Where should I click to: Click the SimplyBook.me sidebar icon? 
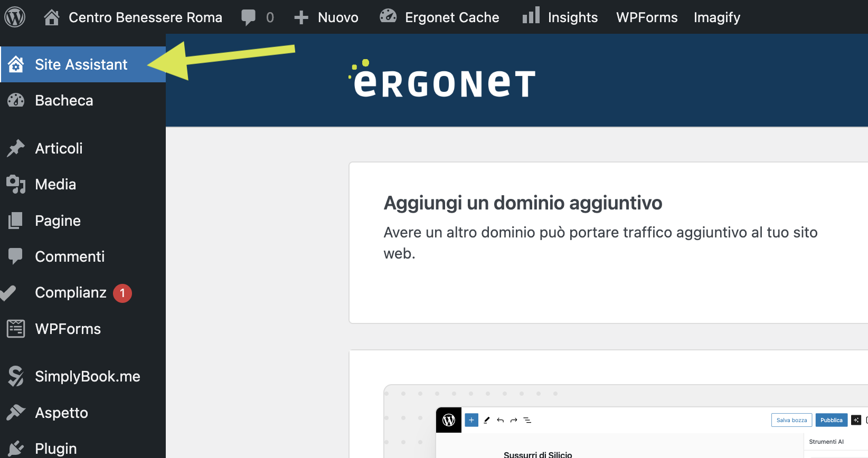click(16, 376)
